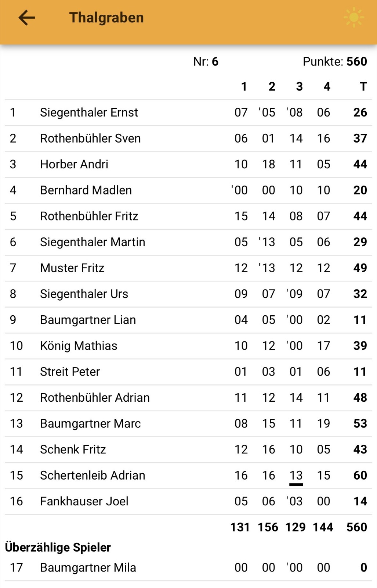Select König Mathias from the list
Viewport: 377px width, 588px height.
point(79,346)
